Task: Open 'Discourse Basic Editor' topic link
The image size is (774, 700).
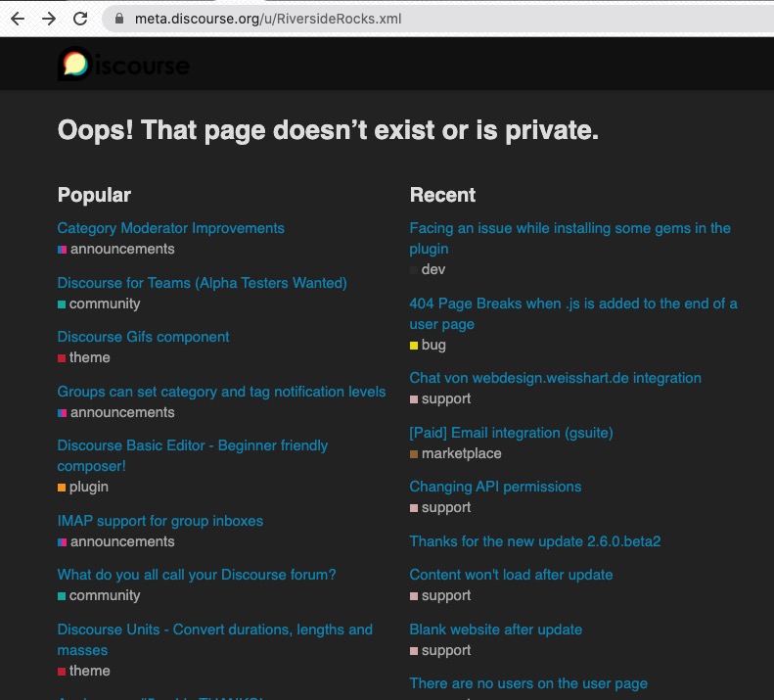Action: (x=193, y=455)
